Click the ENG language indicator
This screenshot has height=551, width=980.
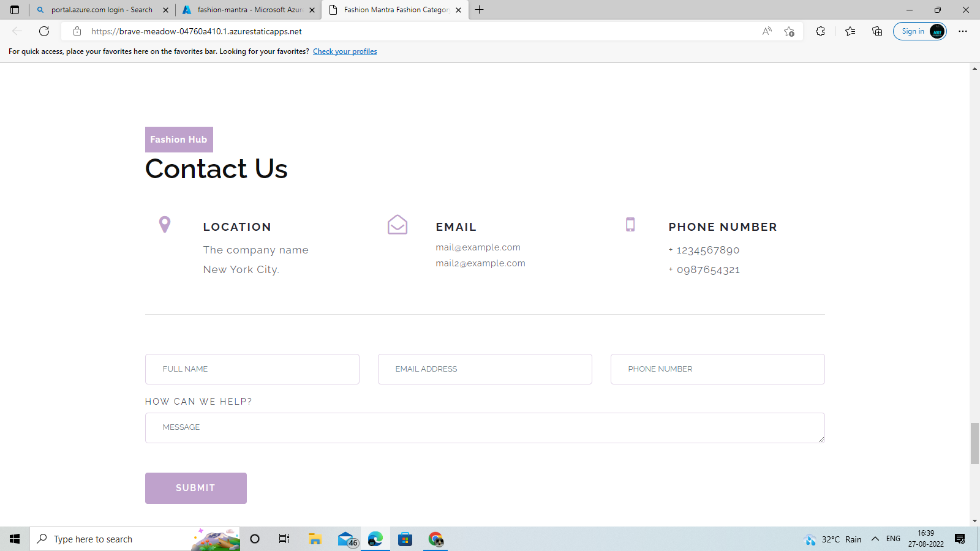892,539
